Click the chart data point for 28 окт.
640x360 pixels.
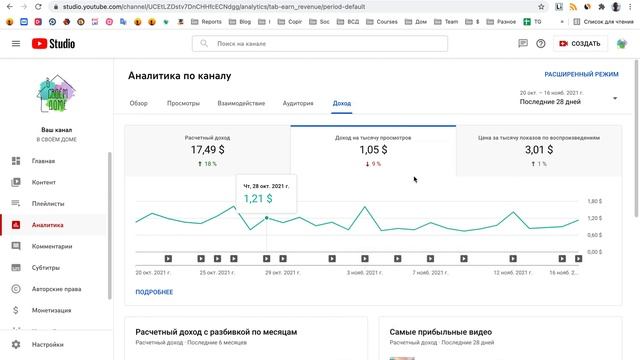pos(267,218)
